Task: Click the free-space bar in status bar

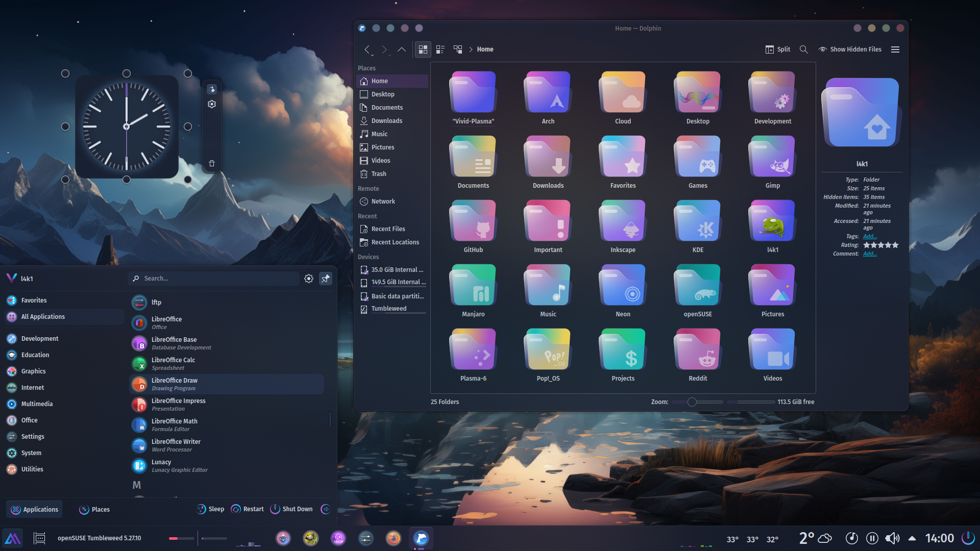Action: (751, 402)
